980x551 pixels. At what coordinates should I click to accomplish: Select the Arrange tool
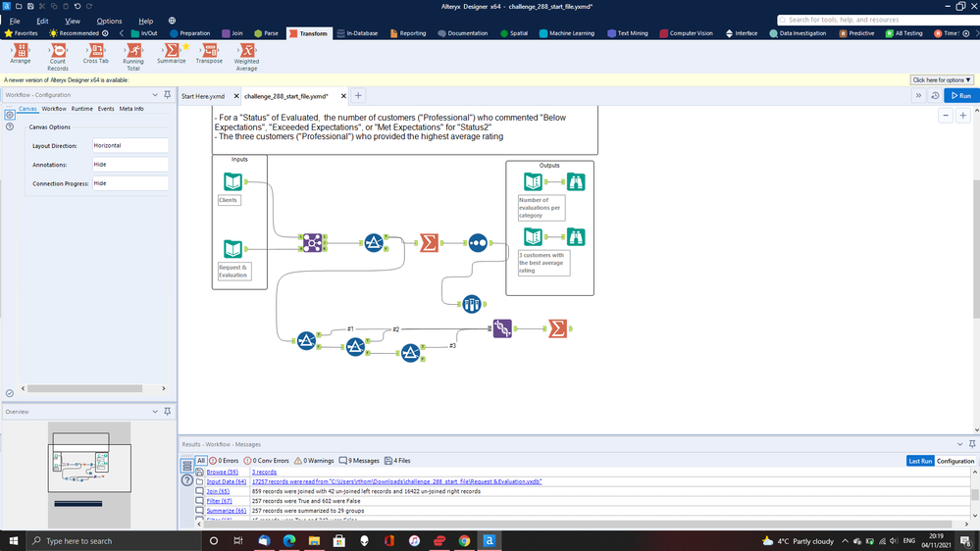tap(20, 54)
